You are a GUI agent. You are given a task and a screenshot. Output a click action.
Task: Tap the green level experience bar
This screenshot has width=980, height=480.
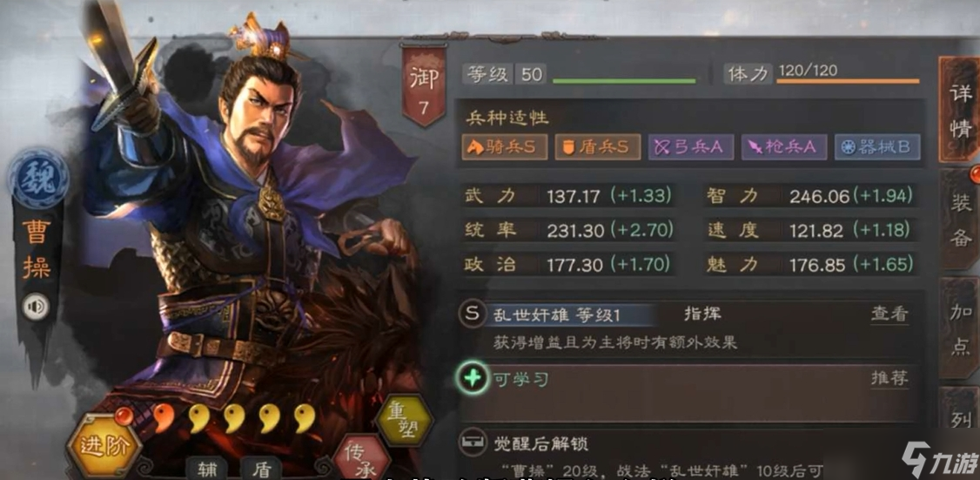pyautogui.click(x=624, y=81)
